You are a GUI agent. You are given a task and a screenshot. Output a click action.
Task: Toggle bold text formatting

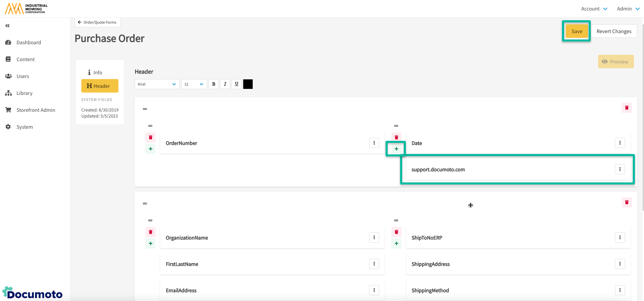pyautogui.click(x=214, y=84)
